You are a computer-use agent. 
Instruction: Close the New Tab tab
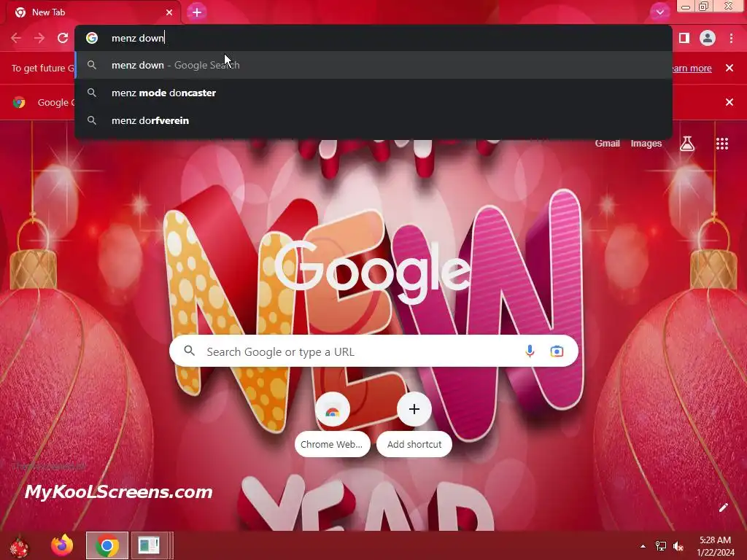pyautogui.click(x=169, y=12)
